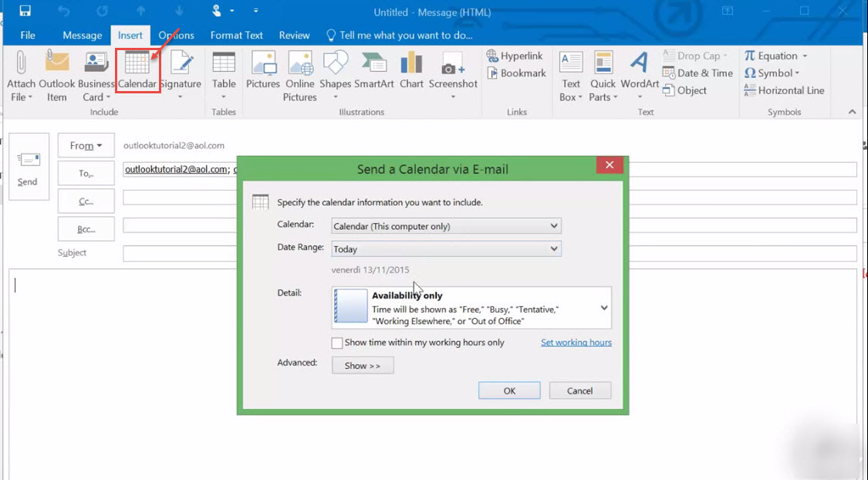Insert a Hyperlink
This screenshot has width=868, height=480.
pyautogui.click(x=515, y=56)
